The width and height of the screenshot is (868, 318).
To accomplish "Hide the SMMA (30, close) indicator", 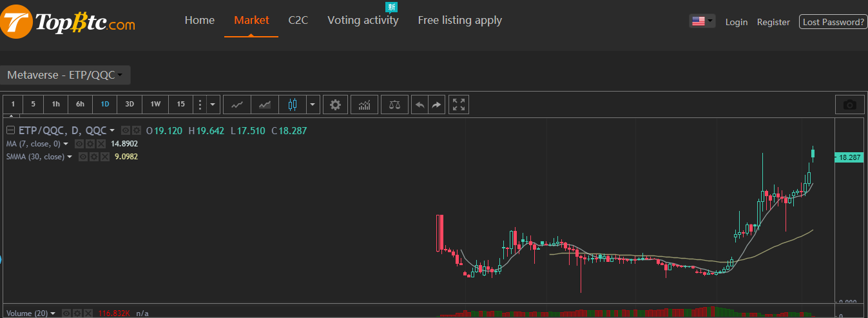I will click(x=83, y=157).
